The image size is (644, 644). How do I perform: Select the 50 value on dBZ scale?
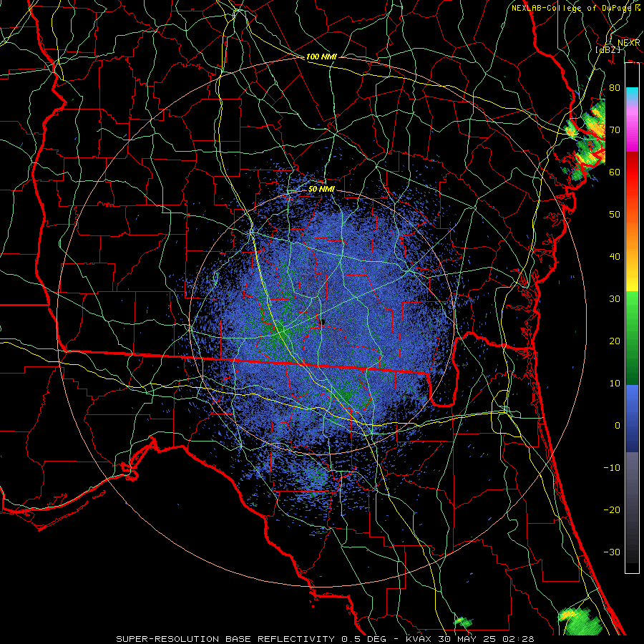pos(615,215)
